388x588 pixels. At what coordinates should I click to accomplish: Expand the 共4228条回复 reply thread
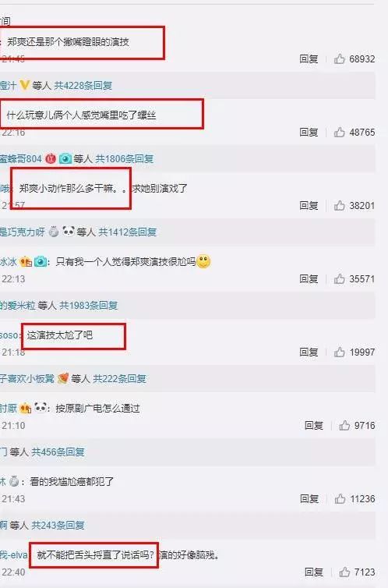point(83,86)
